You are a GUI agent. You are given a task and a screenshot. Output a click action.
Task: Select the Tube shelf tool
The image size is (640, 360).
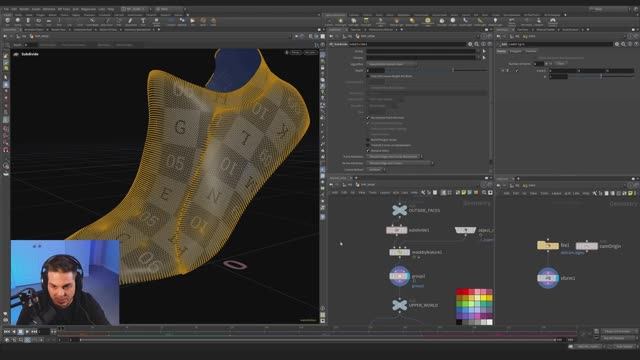click(x=28, y=21)
